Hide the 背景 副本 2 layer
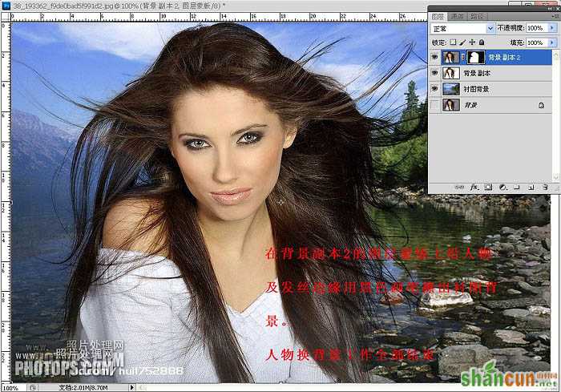The image size is (561, 392). pos(434,57)
